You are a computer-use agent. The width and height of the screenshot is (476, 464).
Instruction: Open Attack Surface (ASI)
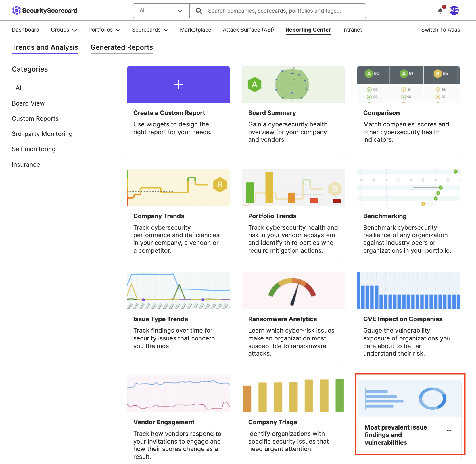pos(248,30)
